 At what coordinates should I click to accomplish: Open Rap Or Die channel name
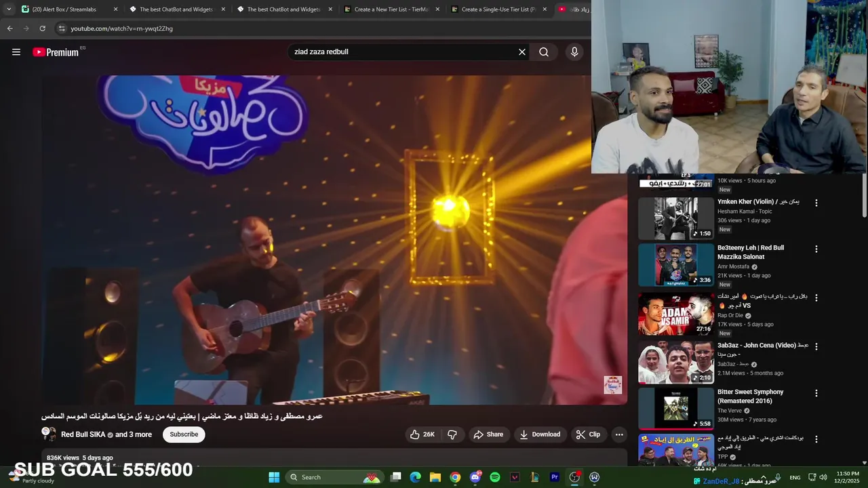click(730, 316)
